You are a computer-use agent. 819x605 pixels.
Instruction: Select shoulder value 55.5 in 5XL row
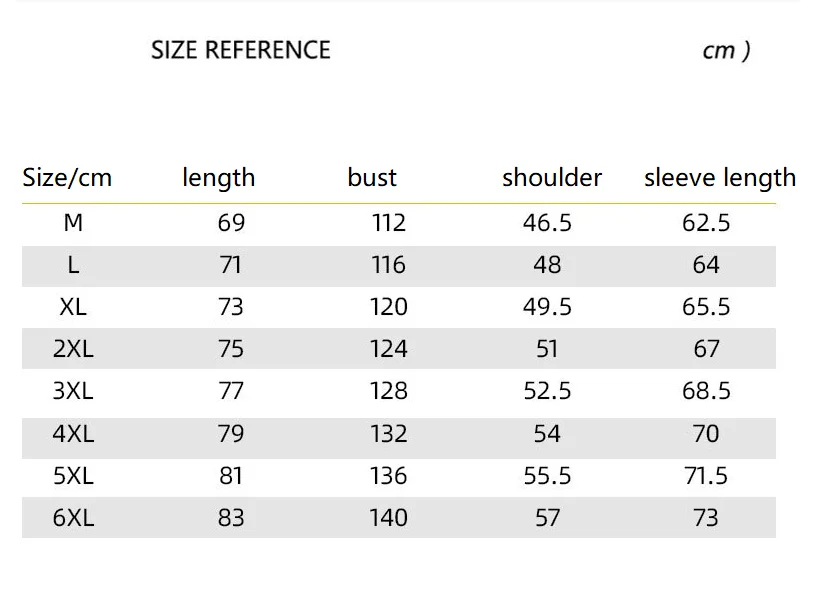click(547, 475)
